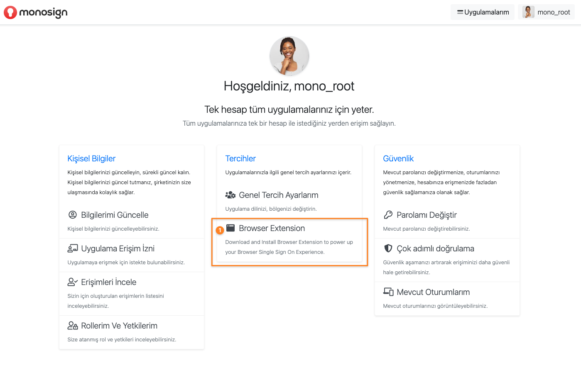The width and height of the screenshot is (581, 392).
Task: Open the Kişisel Bilgiler heading link
Action: click(x=91, y=158)
